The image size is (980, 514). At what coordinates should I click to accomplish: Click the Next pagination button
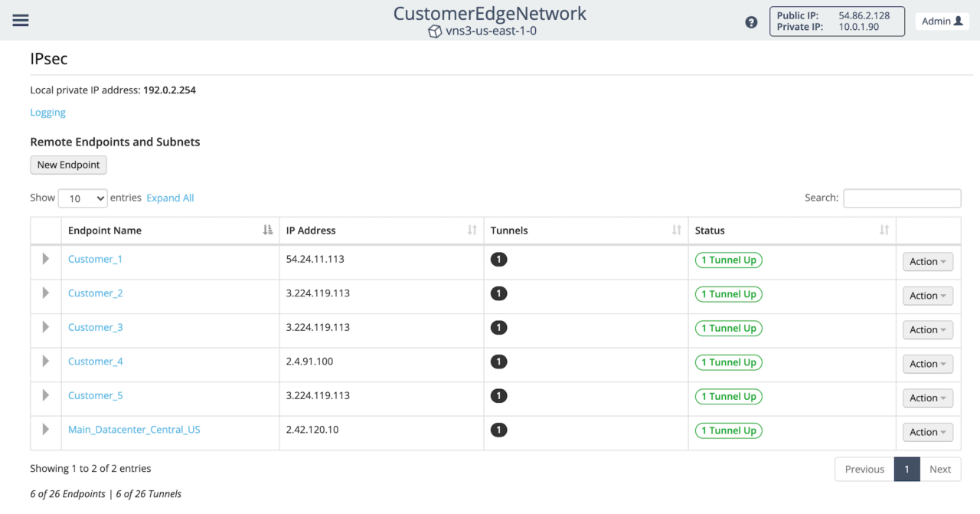point(940,469)
